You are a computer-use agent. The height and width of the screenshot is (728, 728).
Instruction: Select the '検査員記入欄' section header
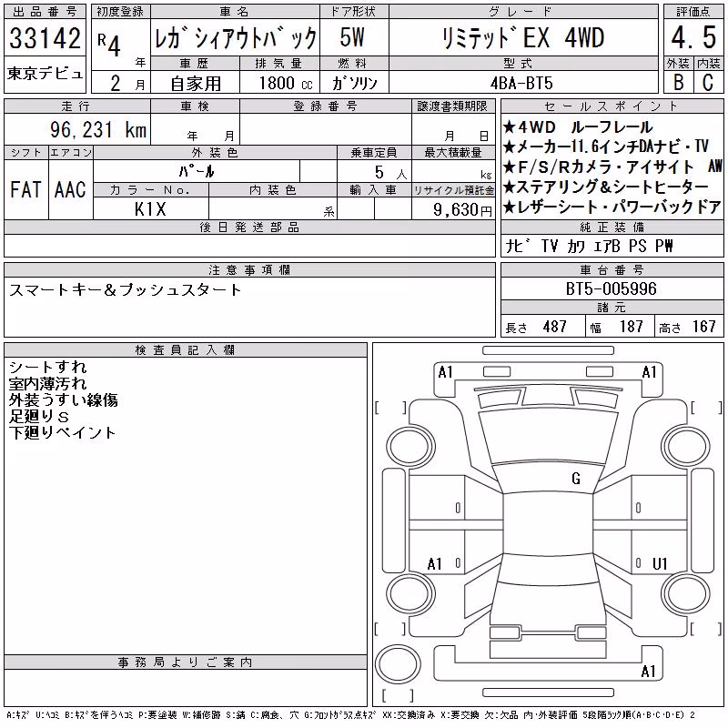186,349
